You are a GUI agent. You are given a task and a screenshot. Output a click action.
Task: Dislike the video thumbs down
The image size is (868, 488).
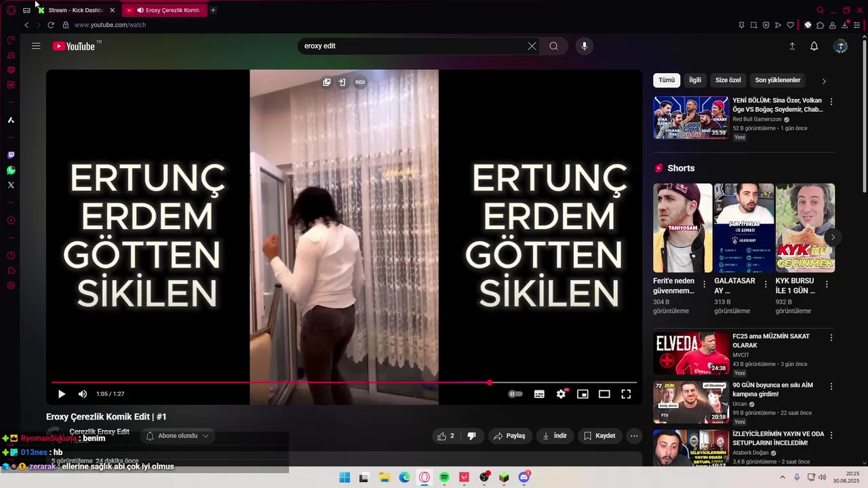pyautogui.click(x=471, y=436)
